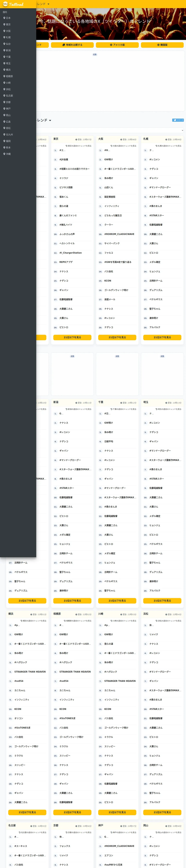Image resolution: width=186 pixels, height=868 pixels.
Task: Click the Twittrend logo in the header
Action: click(13, 4)
